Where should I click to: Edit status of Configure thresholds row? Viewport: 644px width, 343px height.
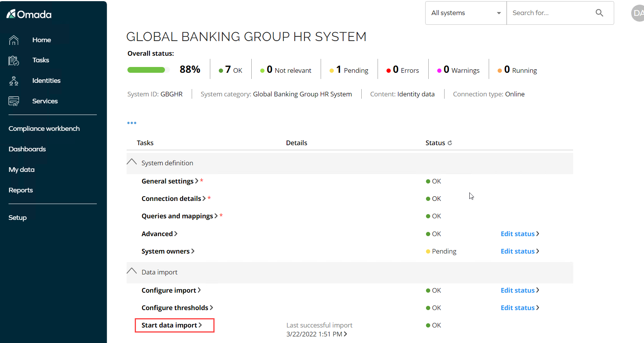(520, 308)
